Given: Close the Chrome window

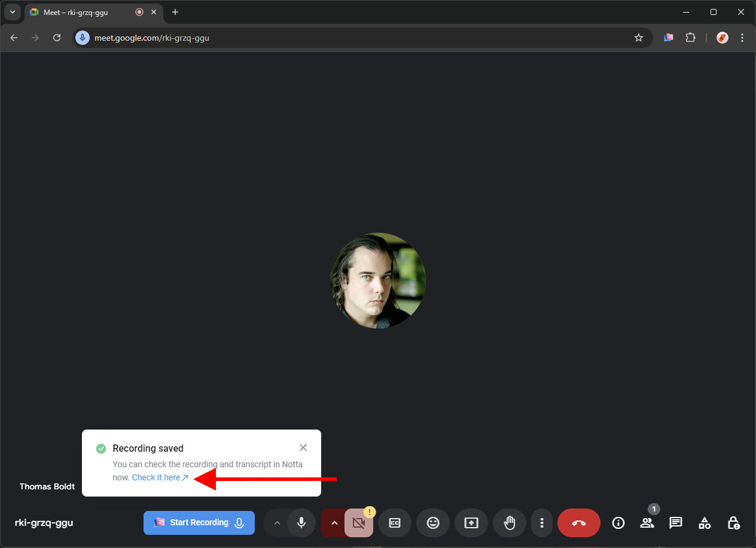Looking at the screenshot, I should pos(741,12).
